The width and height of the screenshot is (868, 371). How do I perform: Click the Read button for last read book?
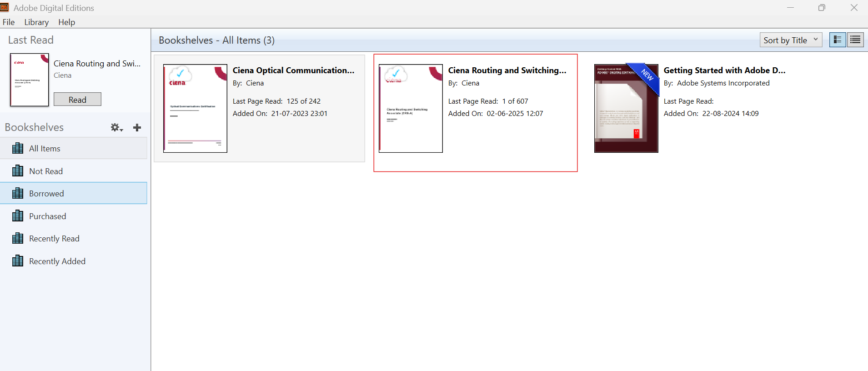tap(77, 100)
